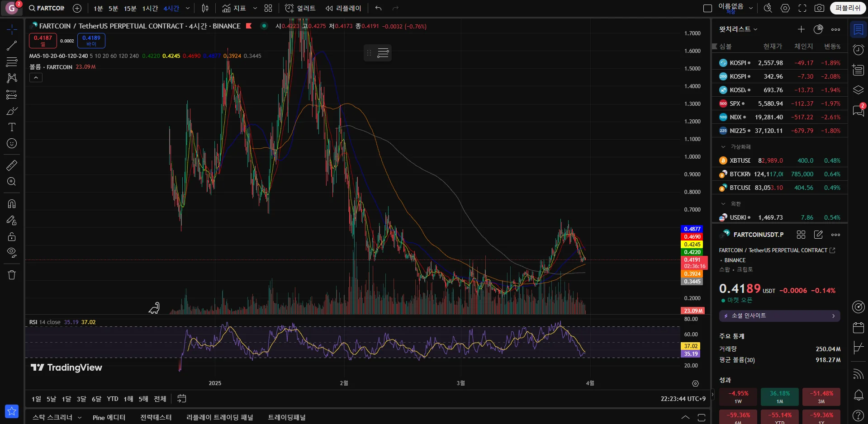Switch to the 1분 timeframe

[98, 8]
